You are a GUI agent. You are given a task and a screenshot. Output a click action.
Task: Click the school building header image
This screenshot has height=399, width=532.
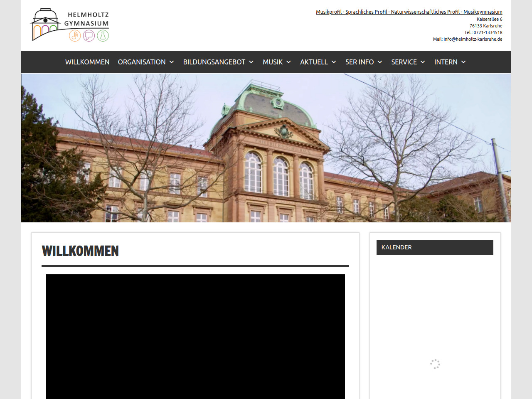point(266,148)
